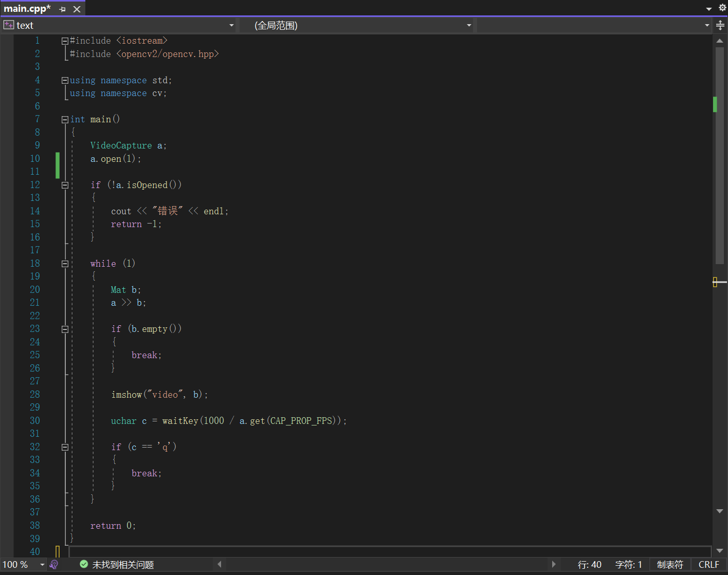This screenshot has width=728, height=575.
Task: Click return 0 on line 38
Action: [111, 526]
